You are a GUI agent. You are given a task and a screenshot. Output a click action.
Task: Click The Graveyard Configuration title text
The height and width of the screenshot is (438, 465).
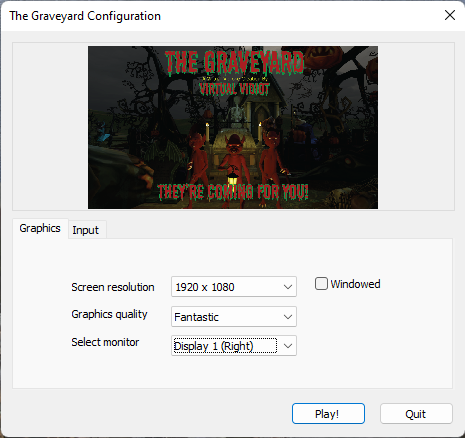pos(85,16)
